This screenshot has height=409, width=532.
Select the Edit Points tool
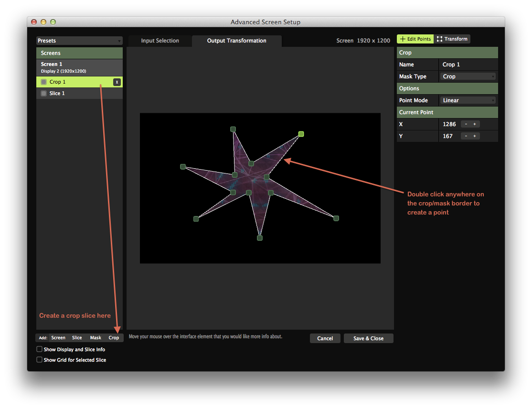415,39
